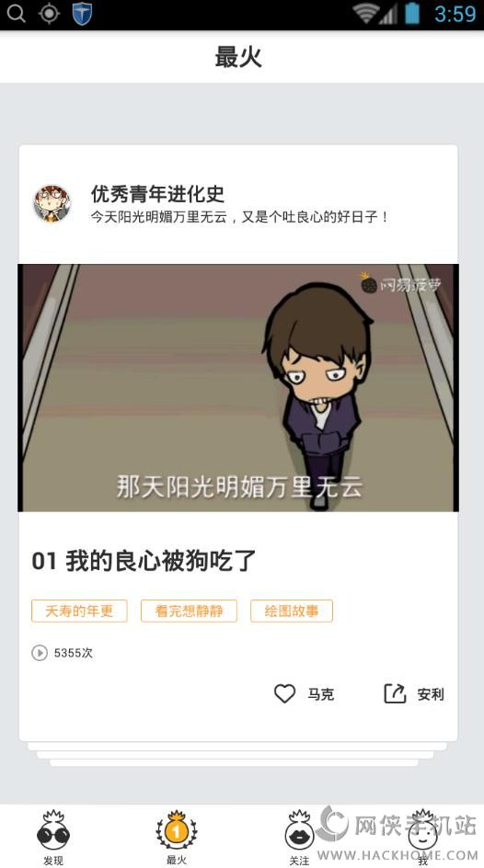
Task: Open the 发现 pineapple tab icon
Action: (53, 829)
